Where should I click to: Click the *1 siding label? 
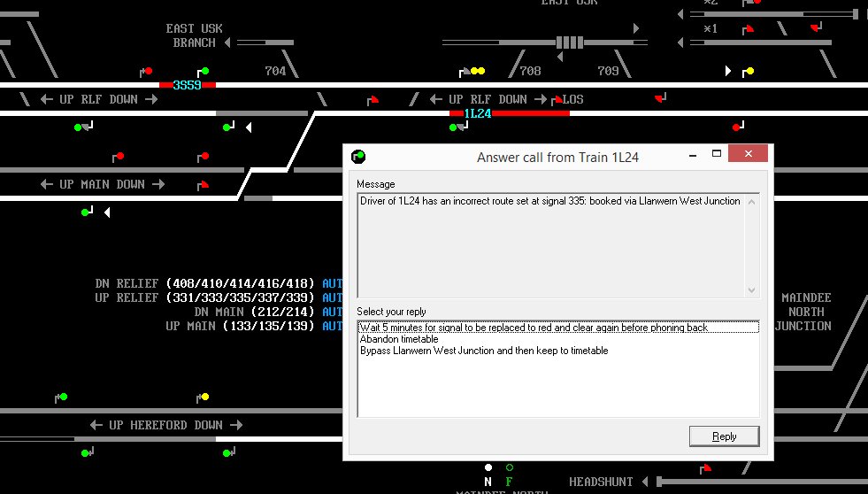click(711, 29)
